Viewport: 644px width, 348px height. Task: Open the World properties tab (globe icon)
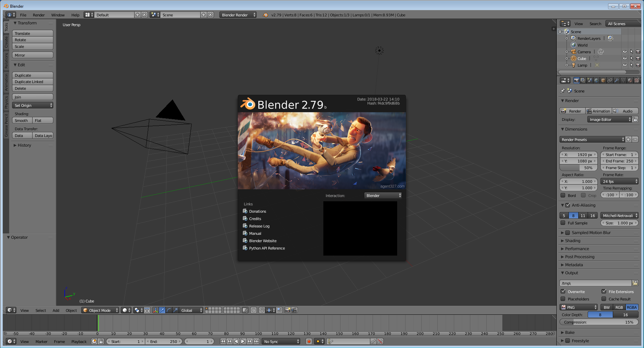tap(596, 80)
